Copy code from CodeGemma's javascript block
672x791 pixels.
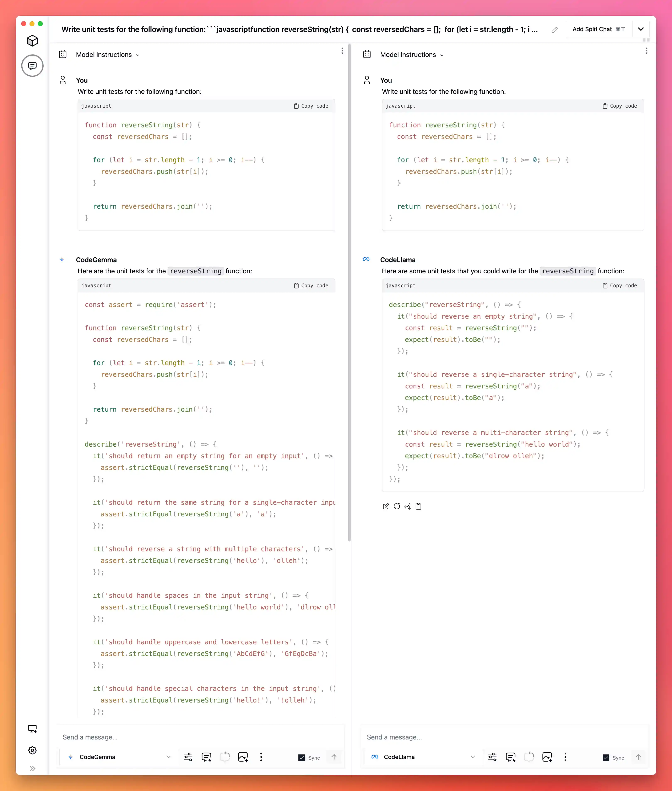(x=311, y=285)
